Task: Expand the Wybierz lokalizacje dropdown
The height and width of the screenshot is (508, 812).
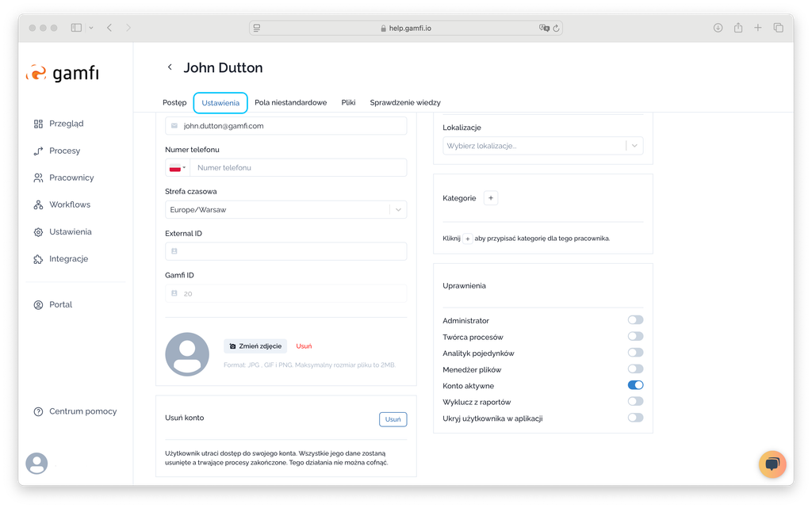Action: (542, 146)
